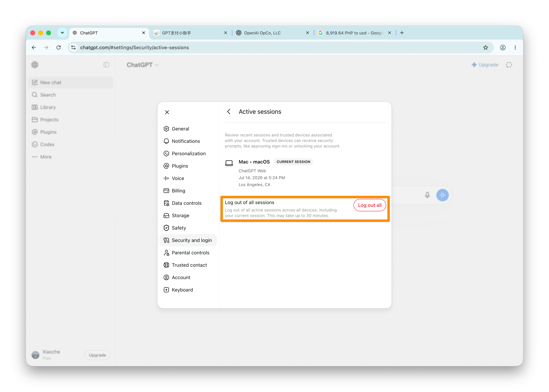The height and width of the screenshot is (392, 549).
Task: Bookmark this page with the star
Action: point(485,47)
